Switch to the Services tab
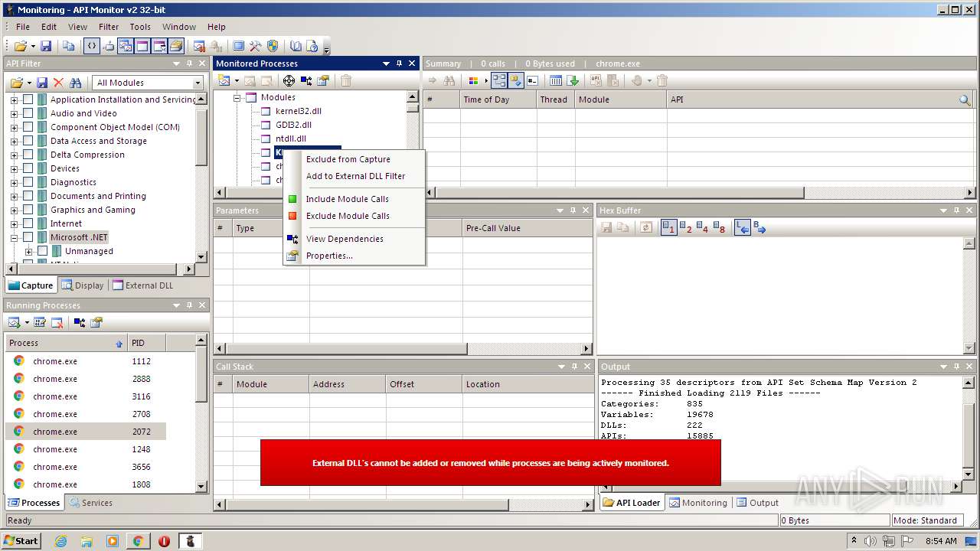Viewport: 980px width, 551px height. 90,503
